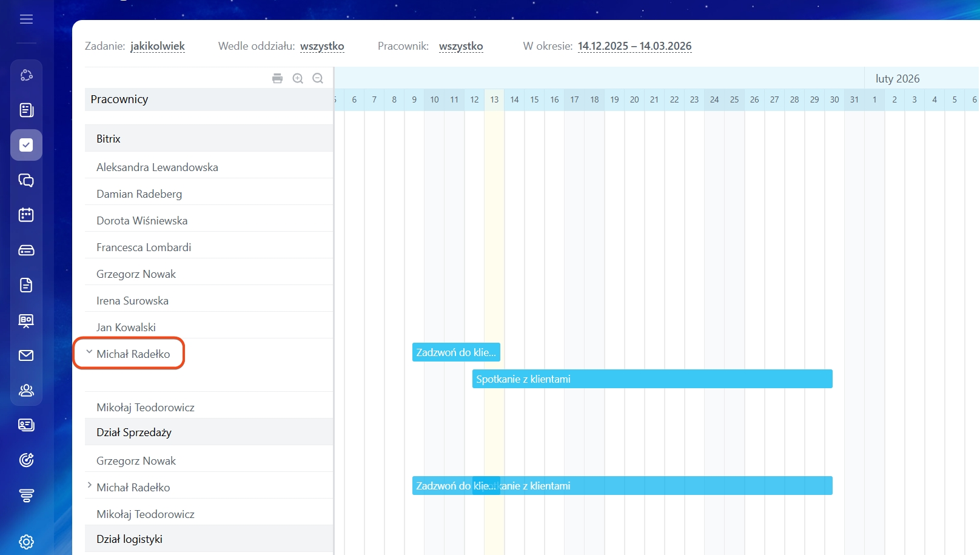Zoom in on the Gantt chart
The image size is (980, 555).
[298, 78]
